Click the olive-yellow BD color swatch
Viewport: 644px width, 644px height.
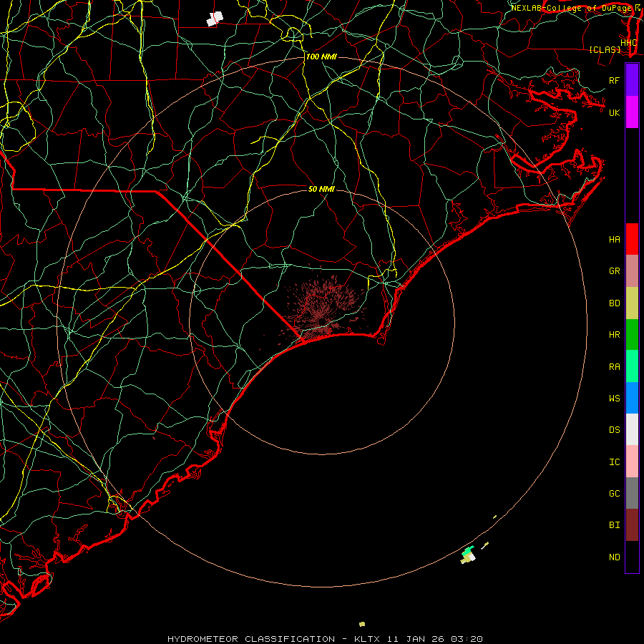pos(632,303)
